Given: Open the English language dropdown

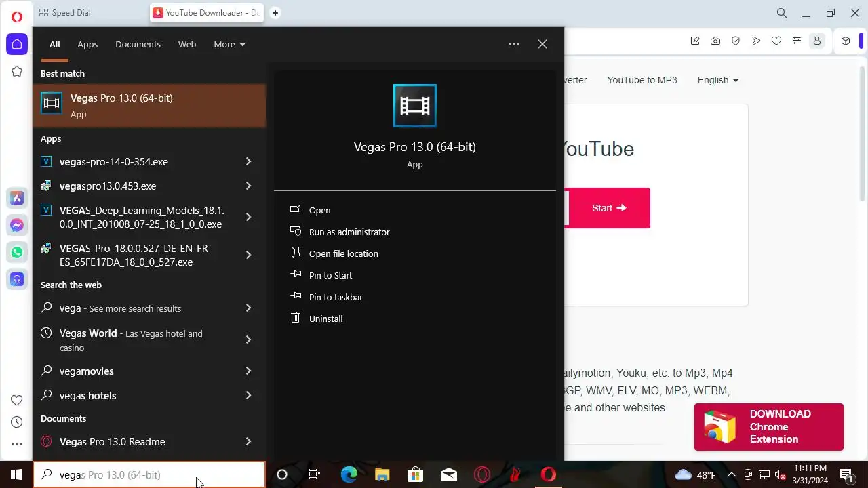Looking at the screenshot, I should pos(717,80).
